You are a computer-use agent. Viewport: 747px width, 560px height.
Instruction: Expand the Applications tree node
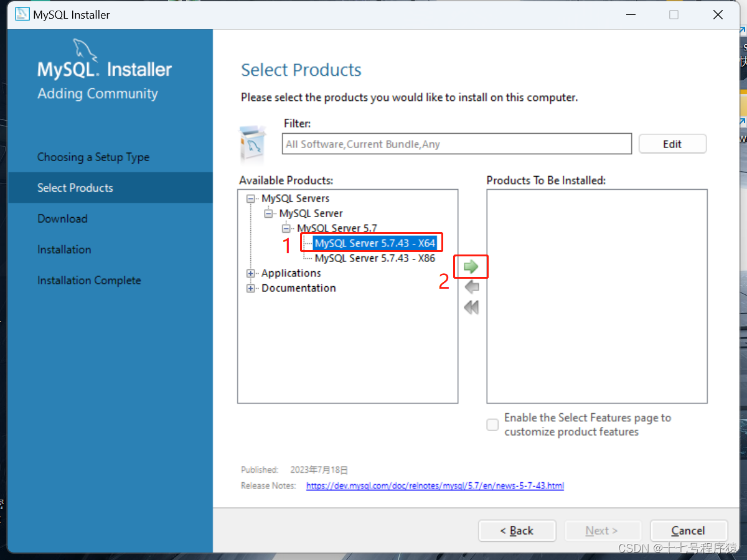pos(251,273)
